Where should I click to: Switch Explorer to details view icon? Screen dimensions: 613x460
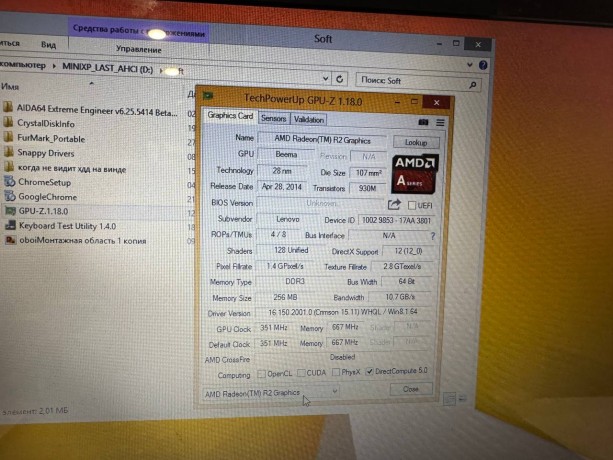click(449, 399)
